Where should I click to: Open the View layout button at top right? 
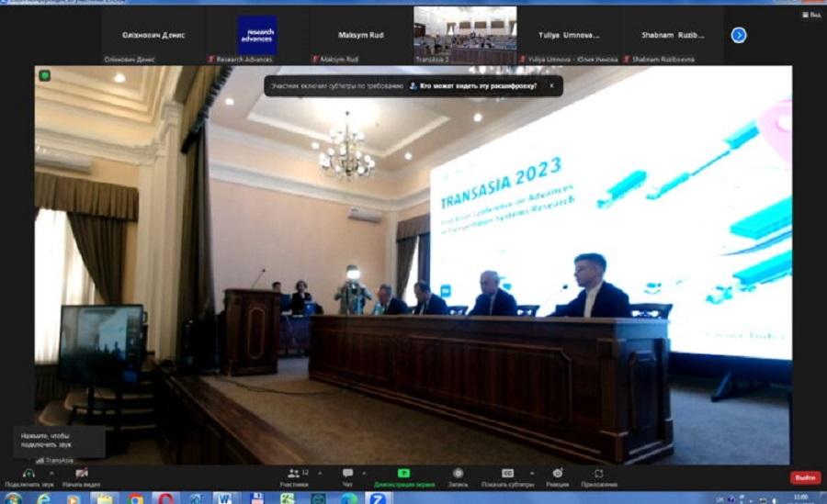click(811, 15)
